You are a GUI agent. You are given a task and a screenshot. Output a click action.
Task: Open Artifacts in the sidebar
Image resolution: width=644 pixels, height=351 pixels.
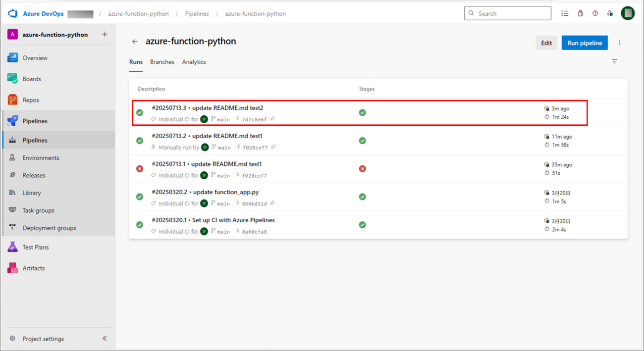[58, 268]
